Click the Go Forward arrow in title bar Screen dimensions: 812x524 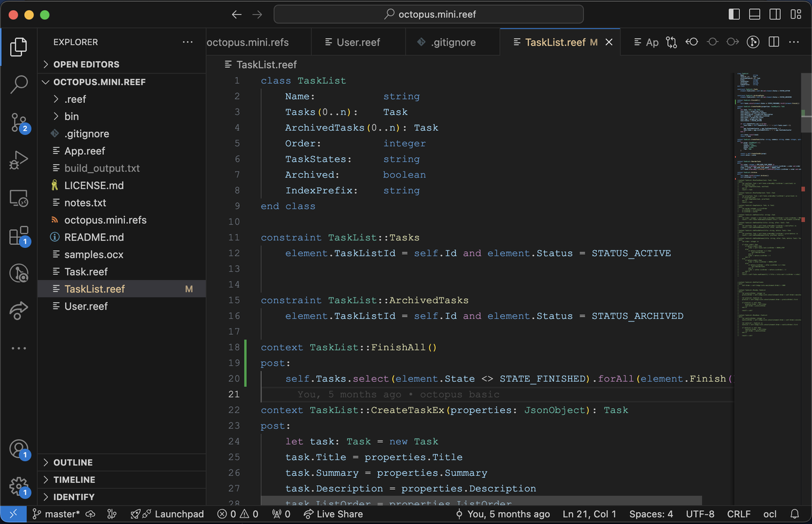[257, 14]
